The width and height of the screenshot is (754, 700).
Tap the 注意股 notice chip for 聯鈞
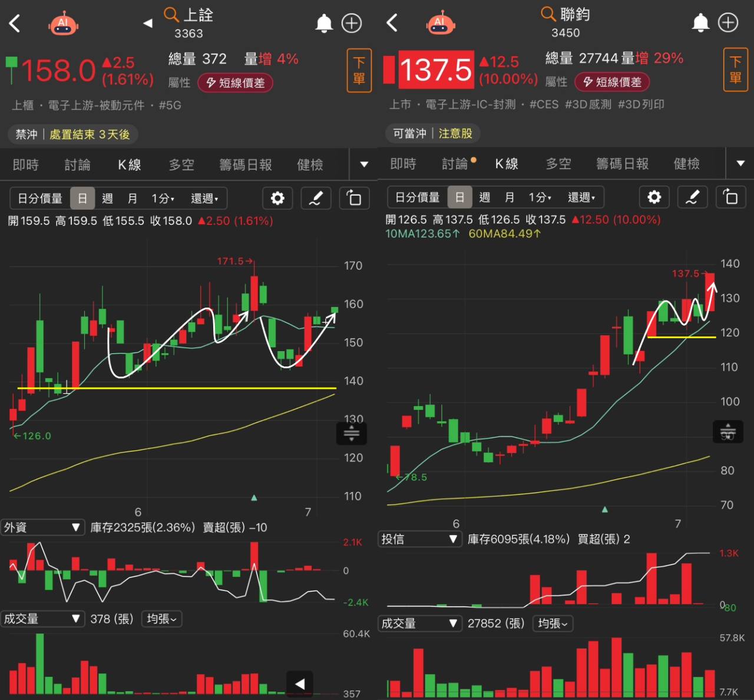pyautogui.click(x=455, y=133)
